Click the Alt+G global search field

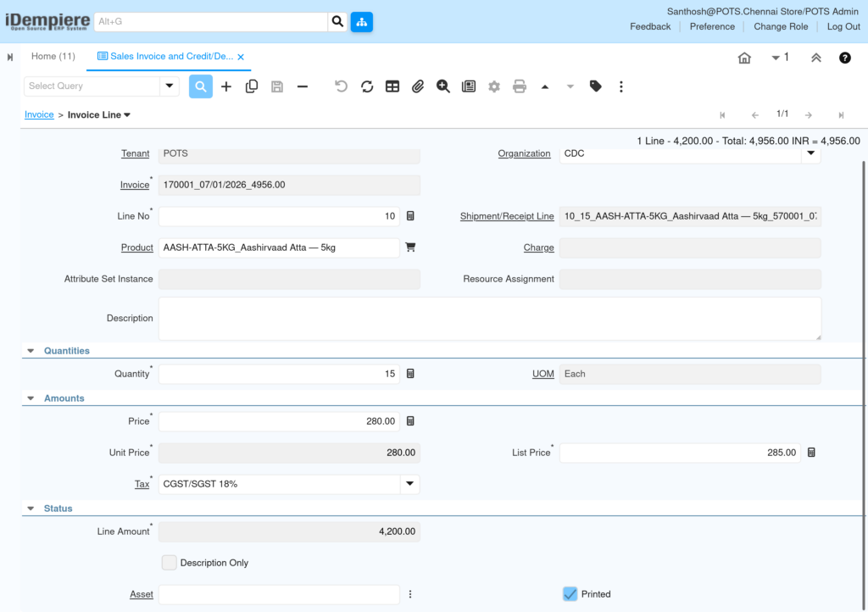211,21
